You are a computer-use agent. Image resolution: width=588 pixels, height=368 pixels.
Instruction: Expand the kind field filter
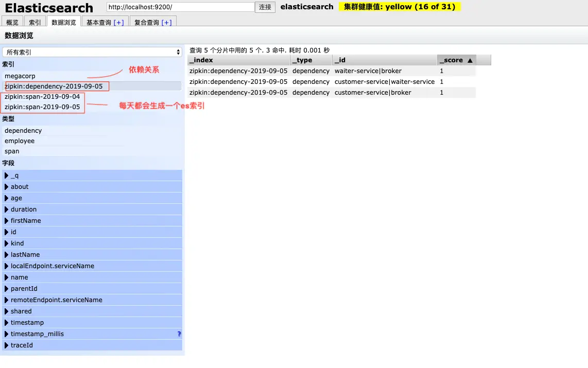(x=92, y=243)
